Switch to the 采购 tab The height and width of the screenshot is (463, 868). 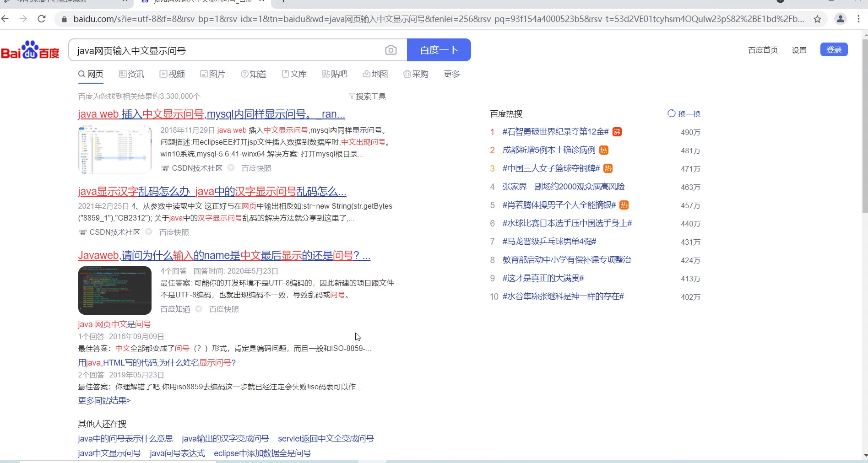click(416, 74)
